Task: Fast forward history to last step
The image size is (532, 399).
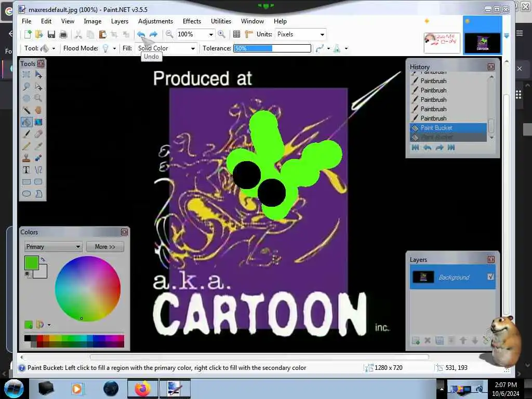Action: (451, 148)
